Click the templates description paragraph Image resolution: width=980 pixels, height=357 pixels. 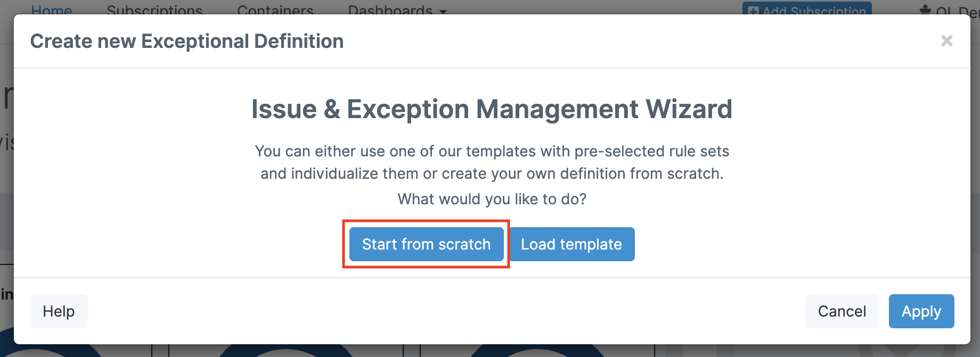coord(492,162)
